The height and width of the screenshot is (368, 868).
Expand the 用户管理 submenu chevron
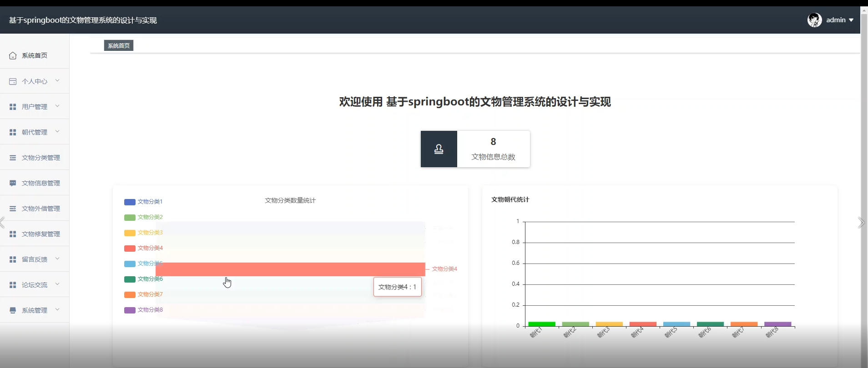coord(57,106)
